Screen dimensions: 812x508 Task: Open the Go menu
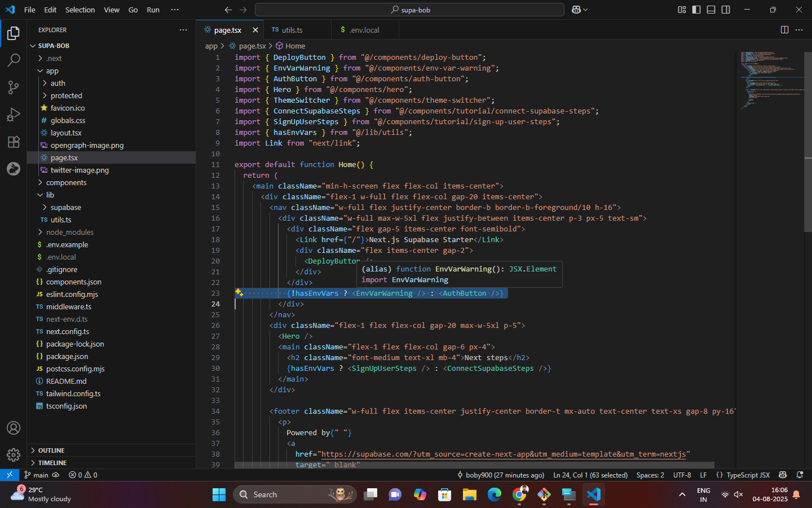pyautogui.click(x=133, y=10)
